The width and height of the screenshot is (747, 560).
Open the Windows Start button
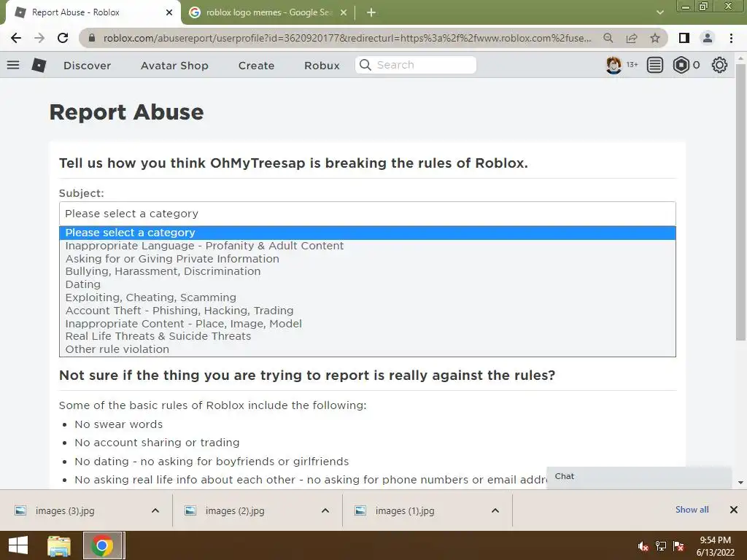18,545
